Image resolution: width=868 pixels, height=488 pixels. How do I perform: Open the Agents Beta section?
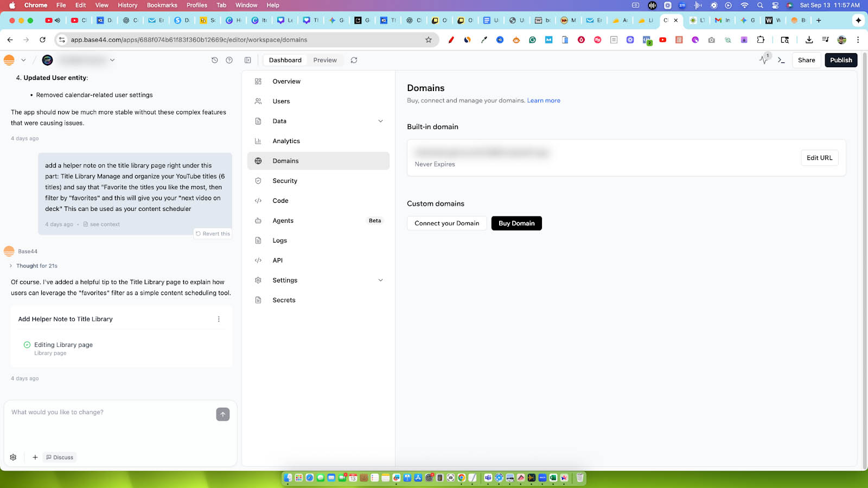click(283, 220)
